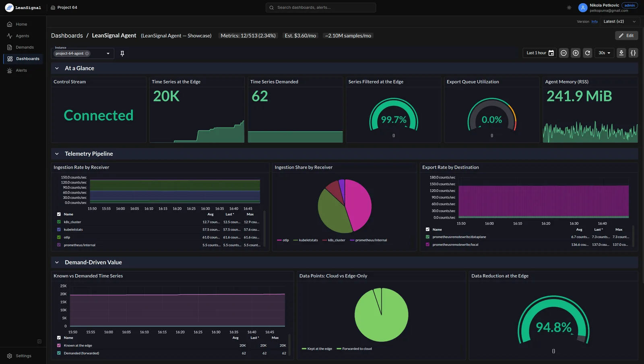Click the pin icon next to Instance
This screenshot has height=364, width=644.
122,54
